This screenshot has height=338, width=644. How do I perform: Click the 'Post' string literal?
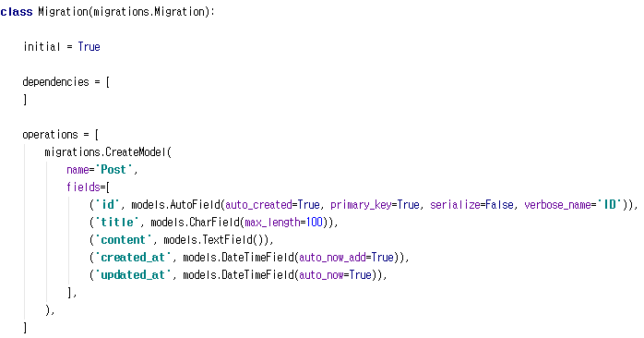pos(113,169)
